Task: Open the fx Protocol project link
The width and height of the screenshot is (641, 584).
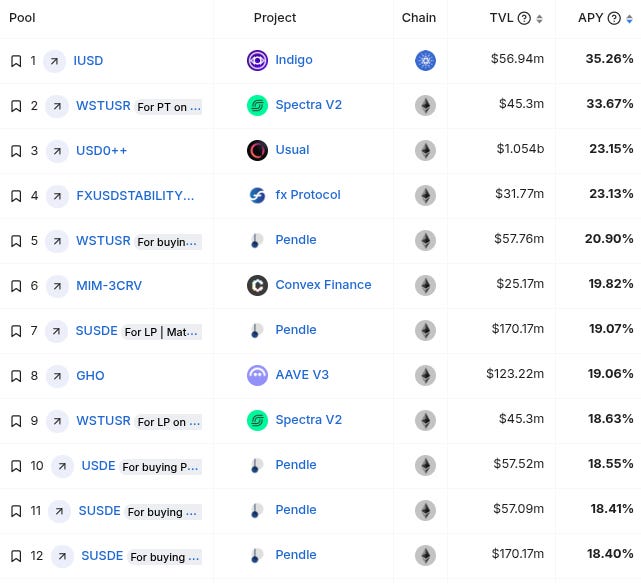Action: click(x=308, y=195)
